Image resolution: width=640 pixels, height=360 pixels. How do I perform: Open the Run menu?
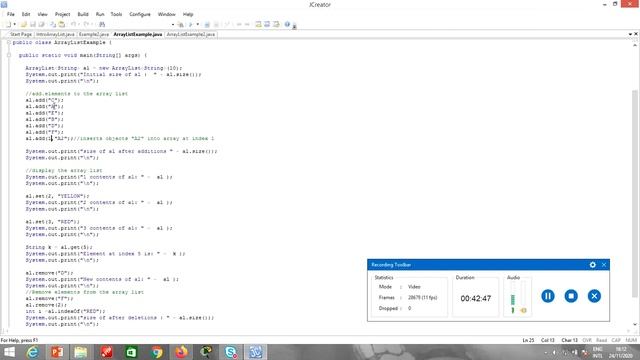(x=100, y=14)
